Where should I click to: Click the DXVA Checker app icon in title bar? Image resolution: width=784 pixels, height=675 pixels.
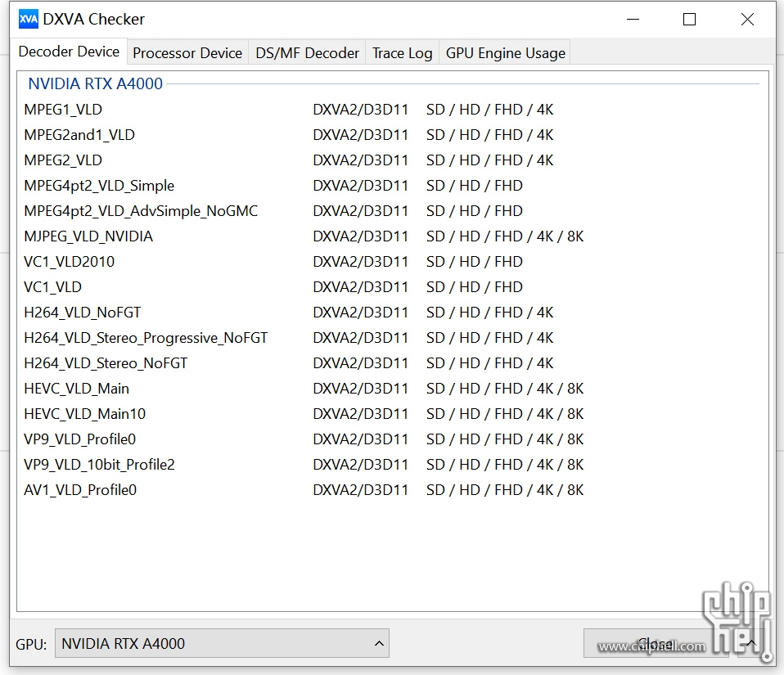click(28, 20)
